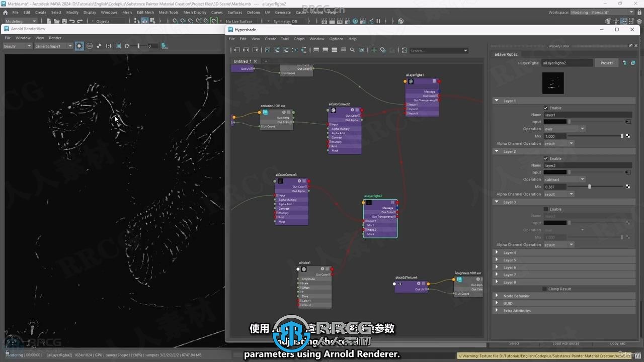644x362 pixels.
Task: Click the checker map icon next to Layer 2 Mix
Action: click(x=628, y=187)
